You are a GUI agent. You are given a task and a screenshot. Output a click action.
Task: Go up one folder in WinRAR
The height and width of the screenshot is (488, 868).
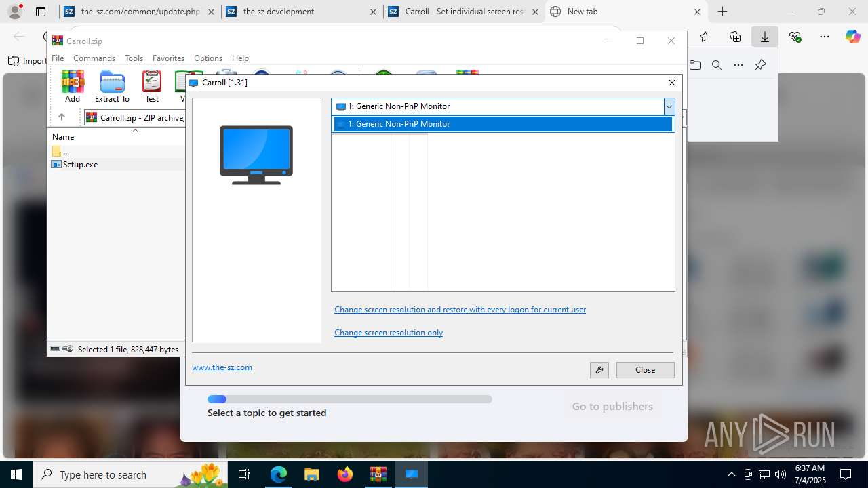62,117
